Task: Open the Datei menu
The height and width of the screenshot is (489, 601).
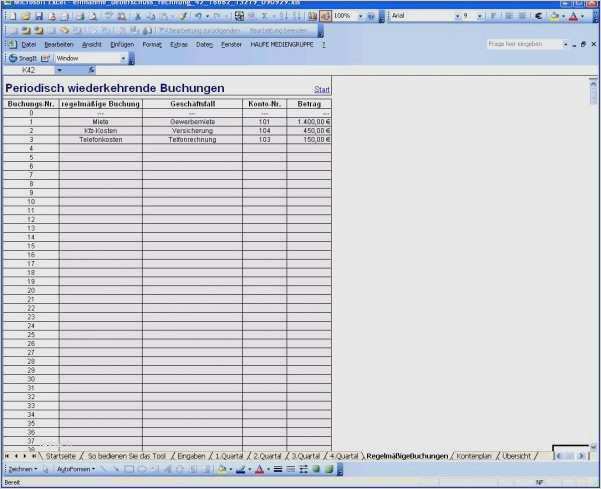Action: pos(29,44)
